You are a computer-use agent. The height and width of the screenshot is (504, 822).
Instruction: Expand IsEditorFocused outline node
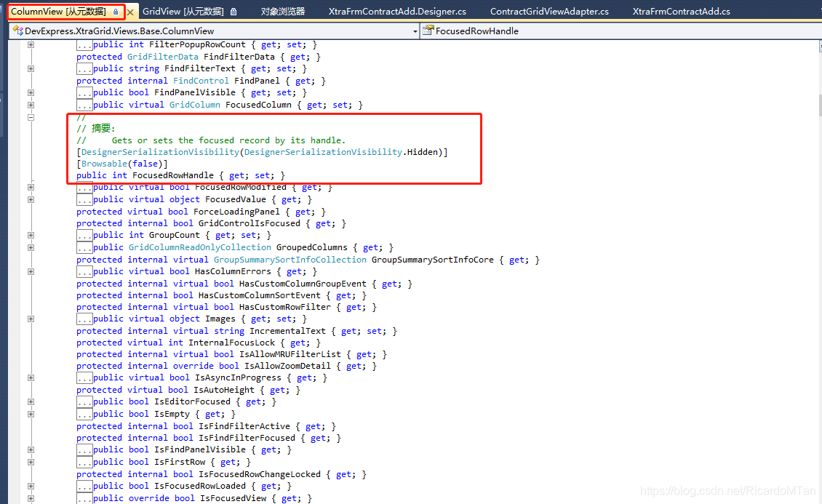(x=31, y=402)
